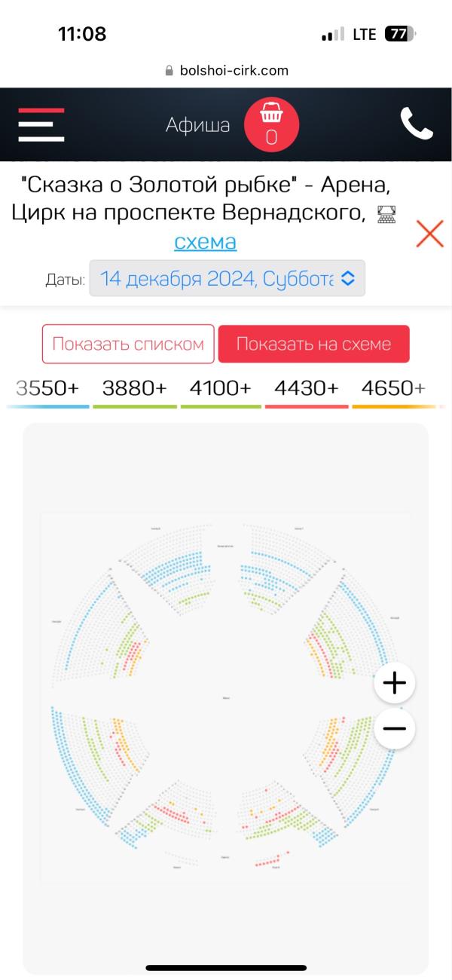Tap the lock icon in address bar
Image resolution: width=452 pixels, height=980 pixels.
169,71
